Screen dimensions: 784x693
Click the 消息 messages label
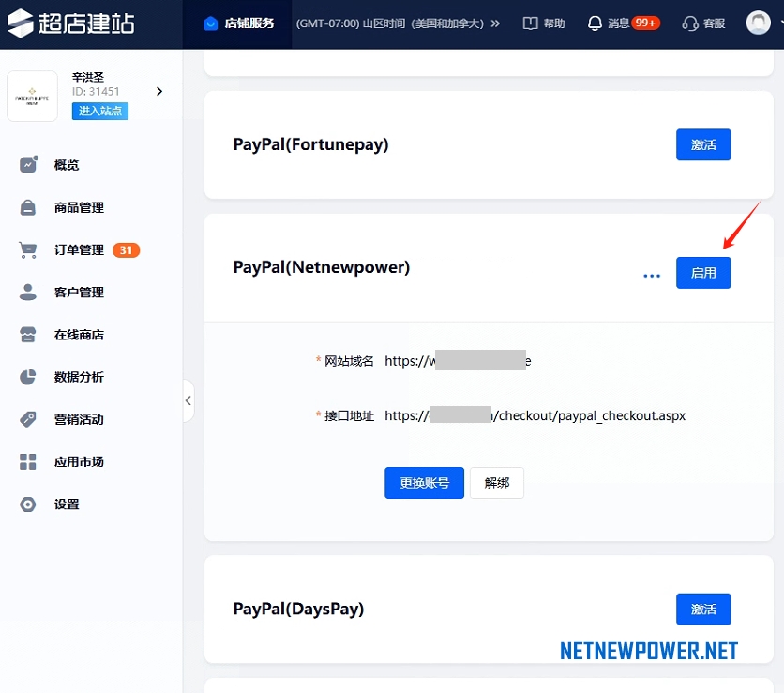tap(619, 23)
